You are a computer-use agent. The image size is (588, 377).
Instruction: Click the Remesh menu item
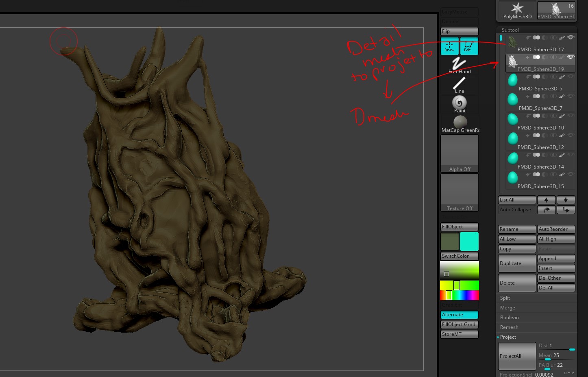pos(509,327)
